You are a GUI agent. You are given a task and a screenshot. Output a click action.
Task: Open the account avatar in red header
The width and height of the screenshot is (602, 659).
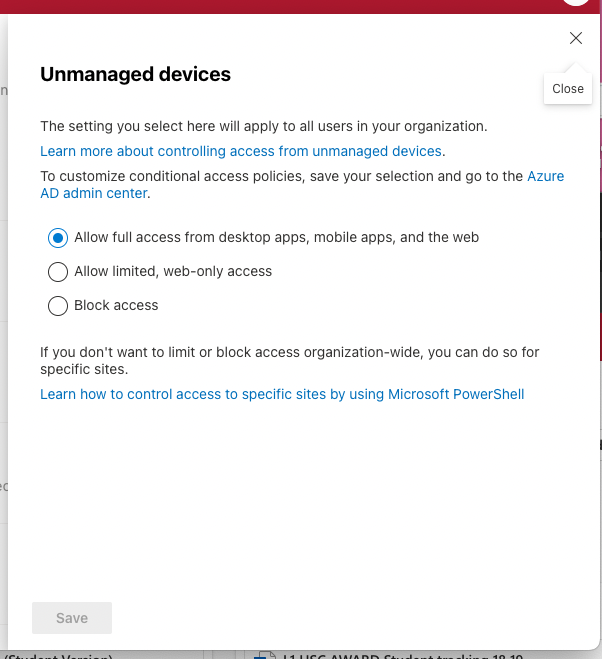coord(575,3)
